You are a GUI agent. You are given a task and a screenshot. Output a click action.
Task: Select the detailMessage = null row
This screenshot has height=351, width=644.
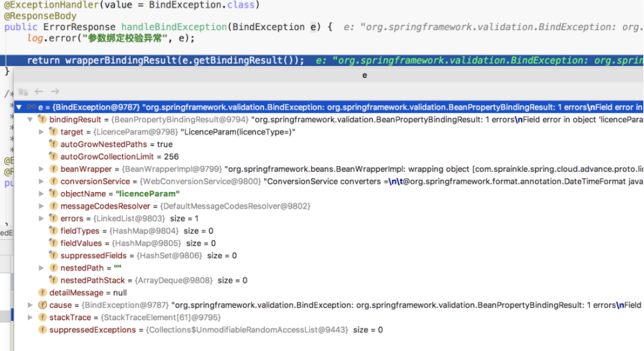[x=329, y=293]
